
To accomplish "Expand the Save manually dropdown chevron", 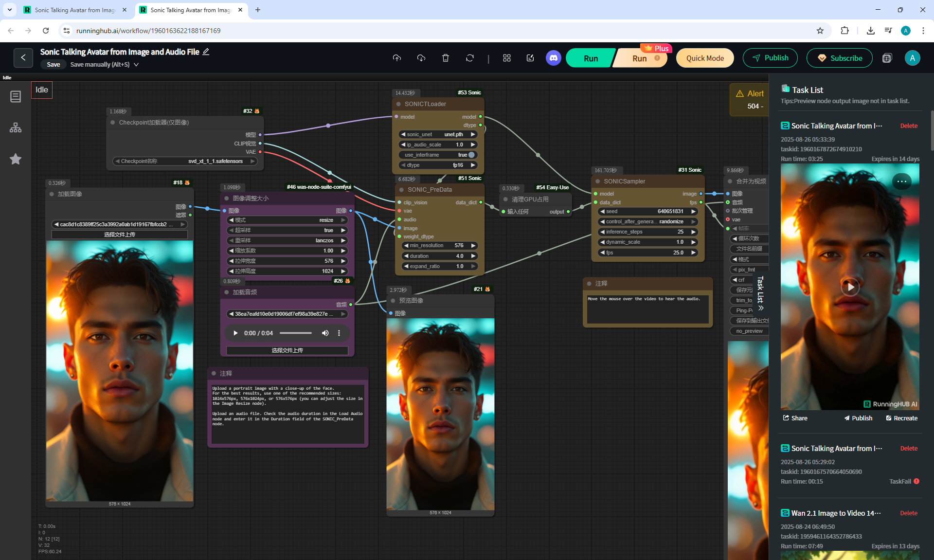I will coord(136,64).
